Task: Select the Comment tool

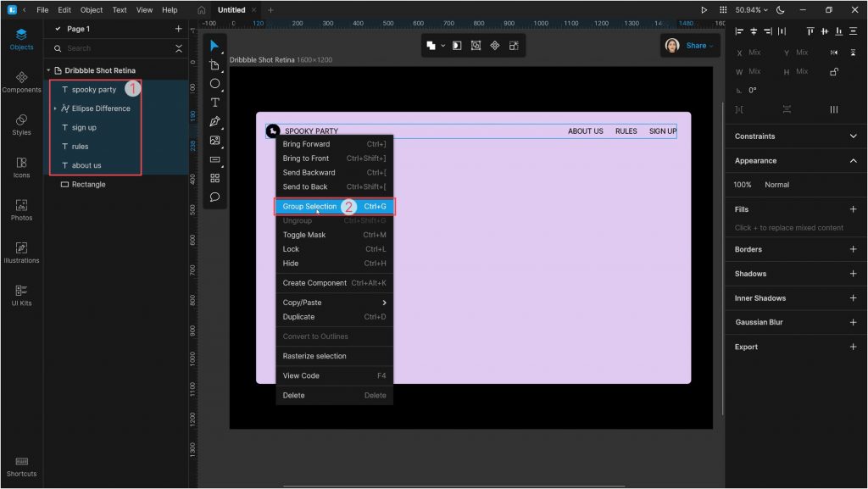Action: click(x=214, y=197)
